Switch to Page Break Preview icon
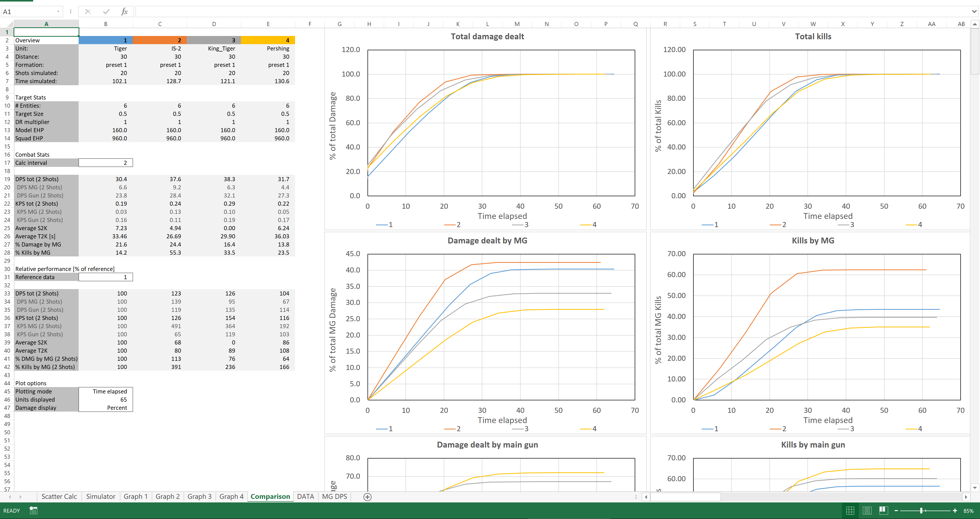 (x=883, y=511)
